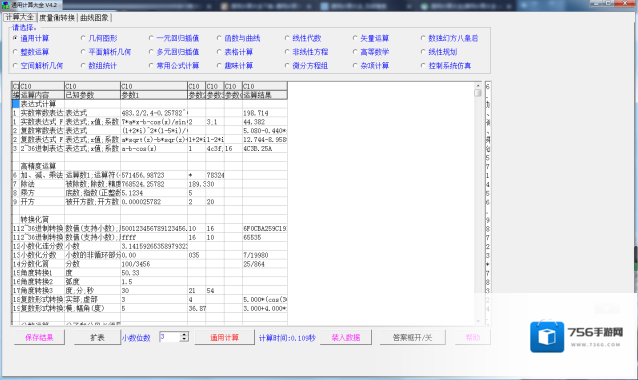
Task: Click the cell containing 0.000025782
Action: click(154, 202)
